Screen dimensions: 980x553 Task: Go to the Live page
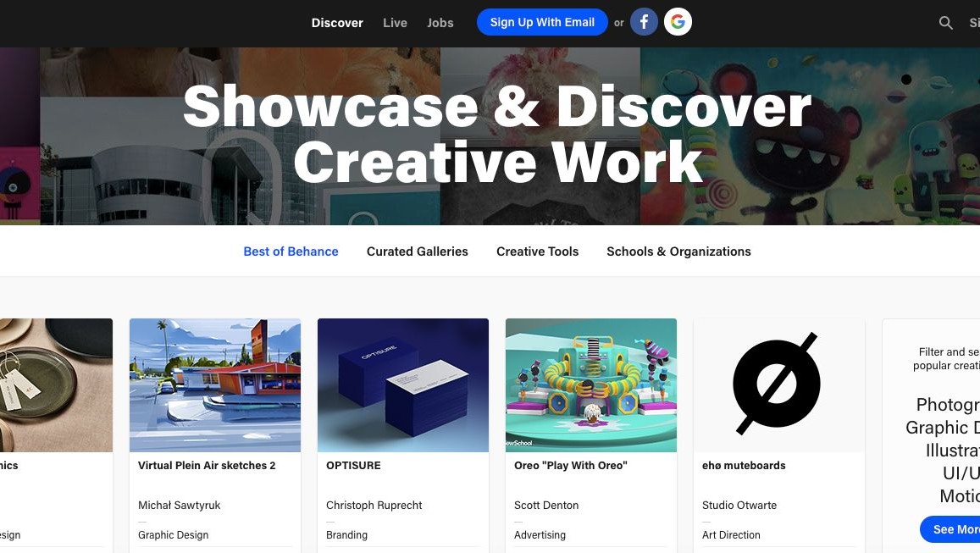395,23
